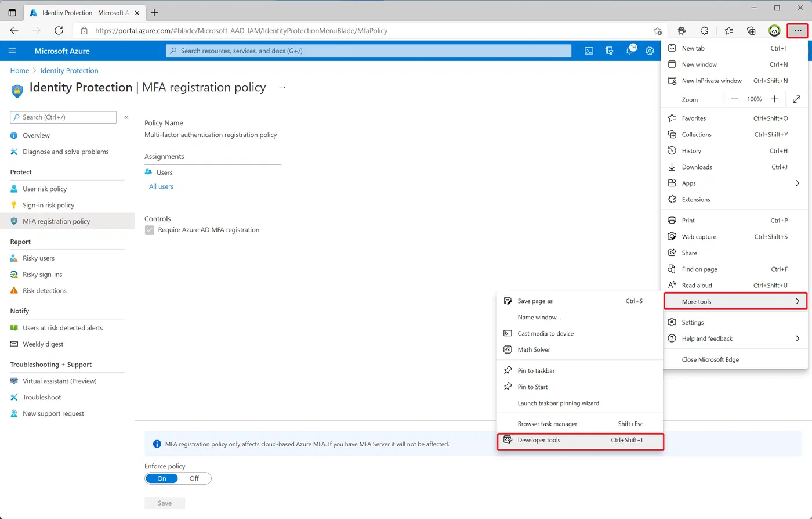This screenshot has height=519, width=812.
Task: Select Web capture menu item
Action: tap(734, 236)
